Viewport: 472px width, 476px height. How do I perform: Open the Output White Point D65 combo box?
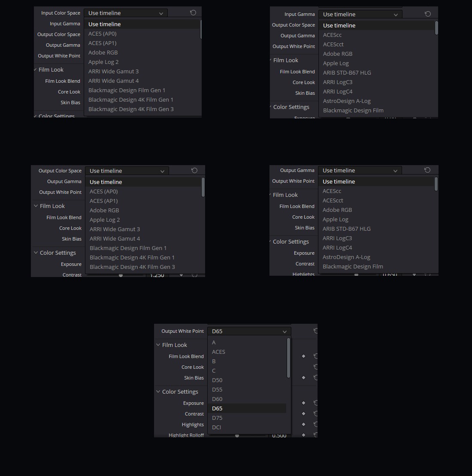pyautogui.click(x=249, y=331)
